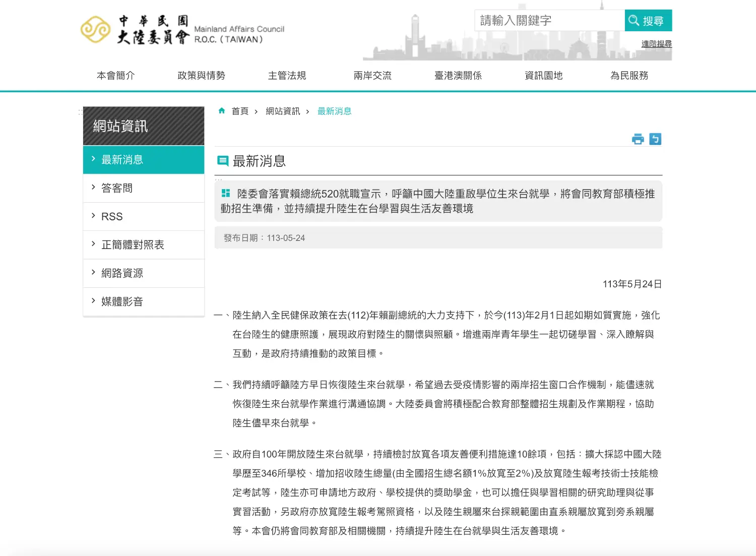Screen dimensions: 756x556
Task: Select 媒體影音 sidebar item
Action: pyautogui.click(x=122, y=301)
